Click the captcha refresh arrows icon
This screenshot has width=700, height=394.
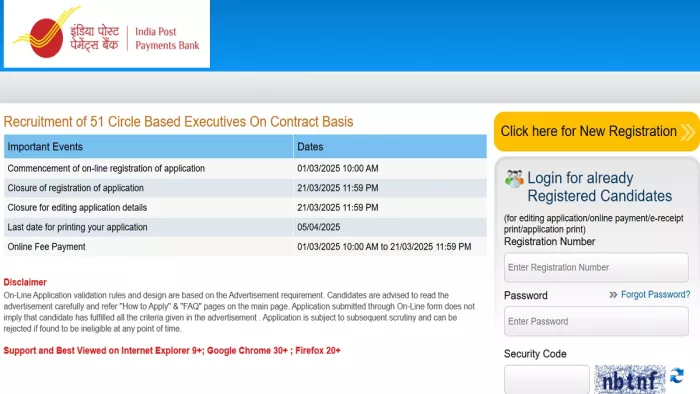pos(677,376)
